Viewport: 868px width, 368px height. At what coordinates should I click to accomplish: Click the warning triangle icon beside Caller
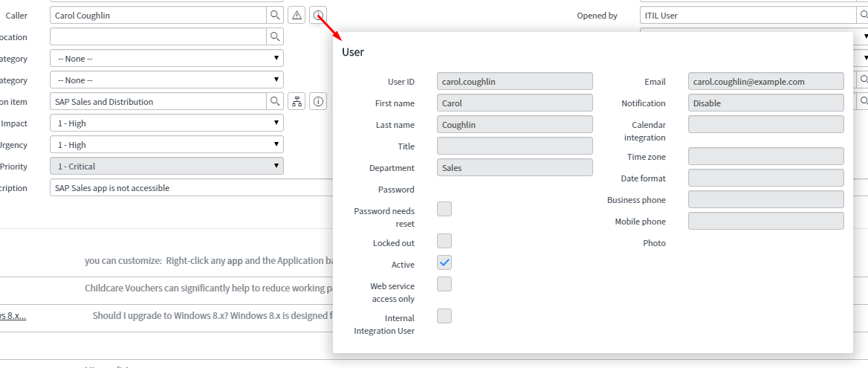point(297,15)
